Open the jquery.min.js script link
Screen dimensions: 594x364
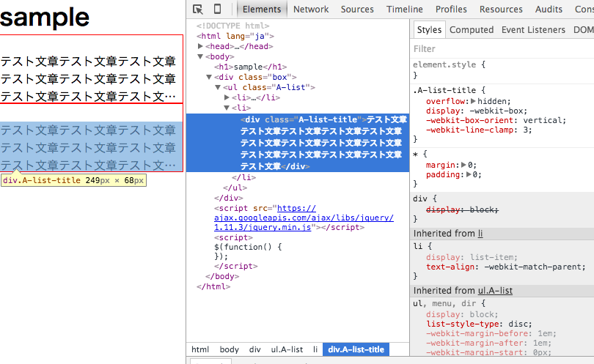[304, 218]
